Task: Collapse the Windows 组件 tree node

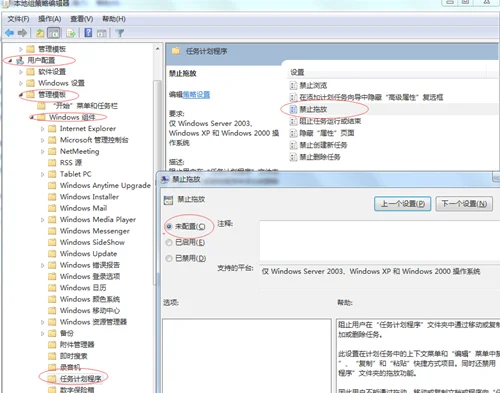Action: click(32, 118)
